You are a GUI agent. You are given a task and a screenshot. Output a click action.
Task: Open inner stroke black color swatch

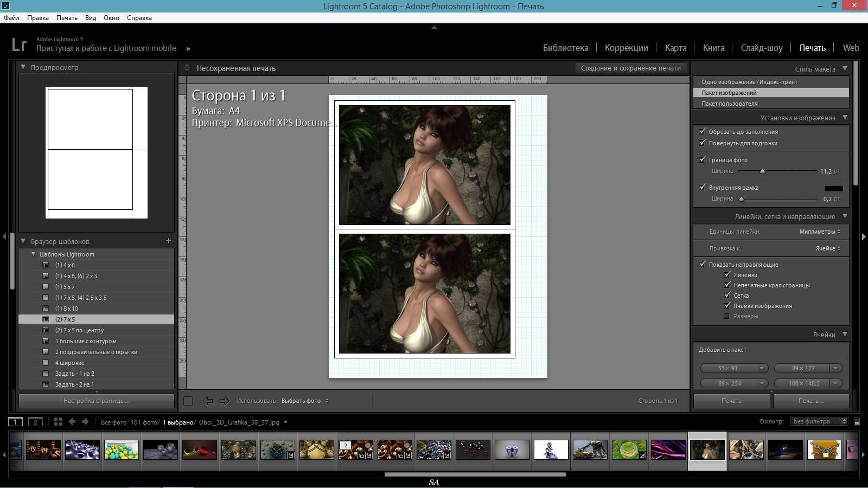pos(834,188)
